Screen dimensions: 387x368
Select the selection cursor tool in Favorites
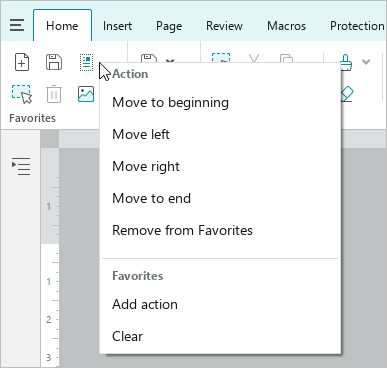pyautogui.click(x=22, y=94)
